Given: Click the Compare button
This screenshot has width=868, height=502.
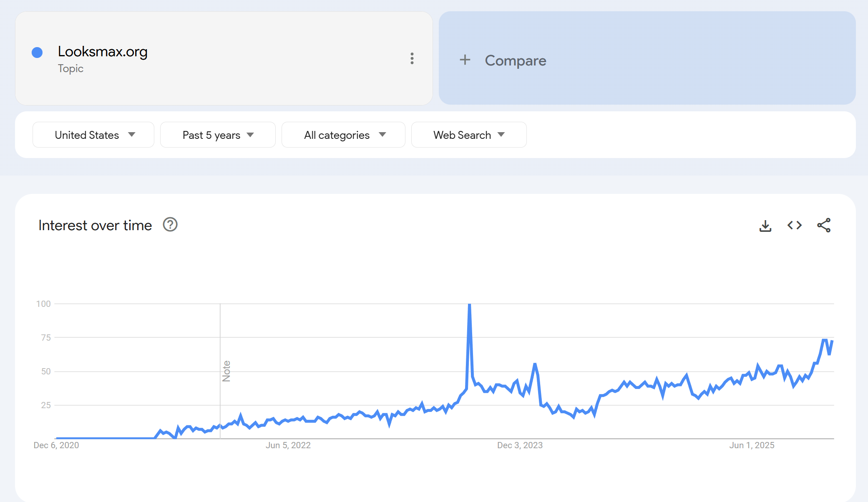Looking at the screenshot, I should click(515, 60).
